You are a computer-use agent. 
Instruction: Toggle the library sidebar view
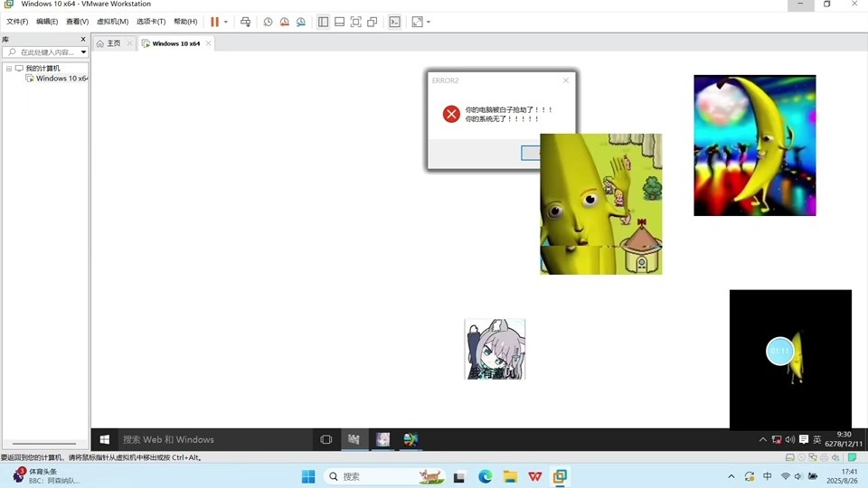(324, 22)
